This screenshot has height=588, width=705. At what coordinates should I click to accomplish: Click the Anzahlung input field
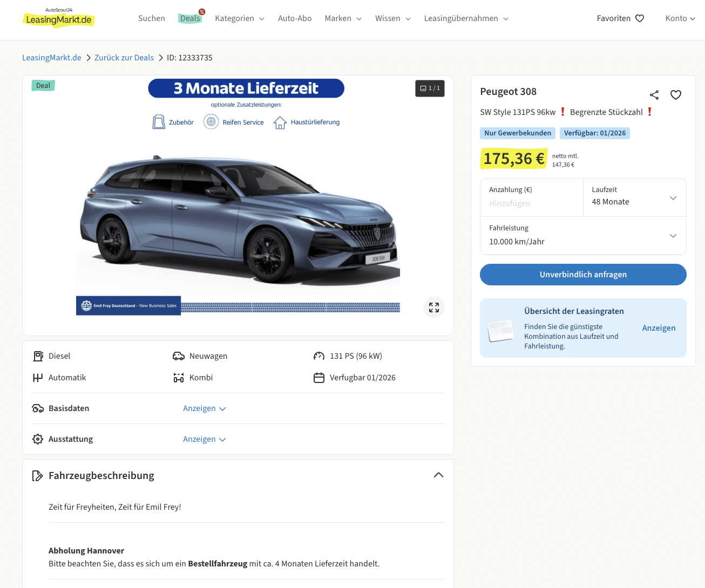click(531, 203)
